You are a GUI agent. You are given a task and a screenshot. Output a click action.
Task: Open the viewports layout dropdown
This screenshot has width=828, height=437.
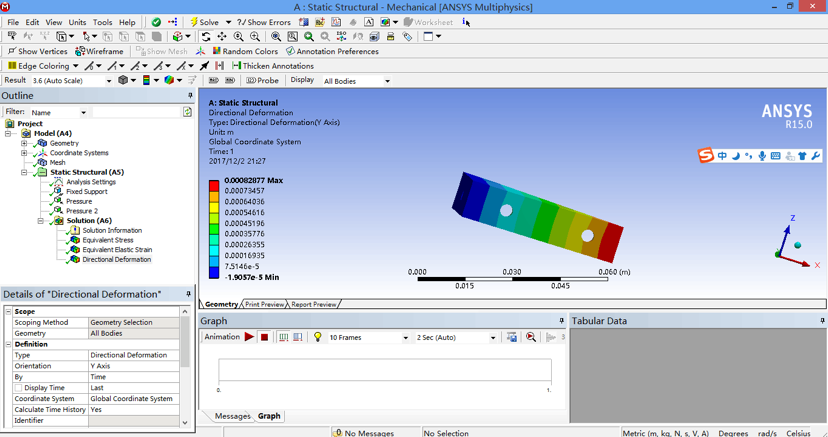tap(438, 36)
